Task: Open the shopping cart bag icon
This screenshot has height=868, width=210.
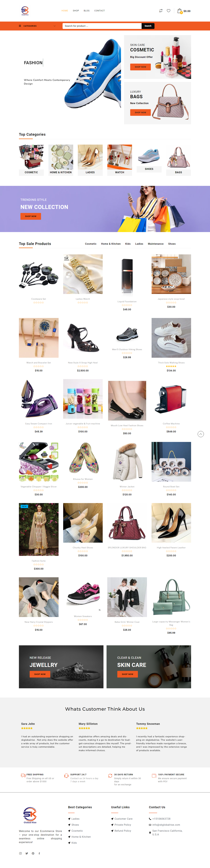Action: coord(180,11)
